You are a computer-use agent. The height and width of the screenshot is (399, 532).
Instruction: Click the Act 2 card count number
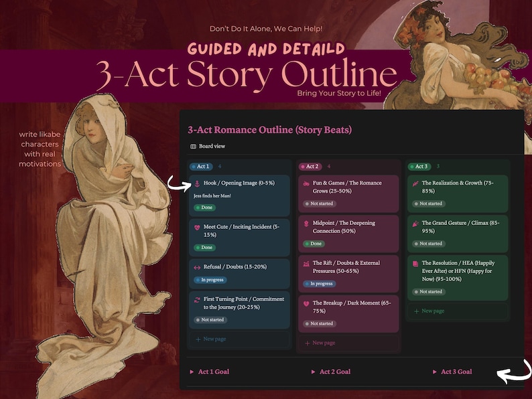click(x=329, y=167)
